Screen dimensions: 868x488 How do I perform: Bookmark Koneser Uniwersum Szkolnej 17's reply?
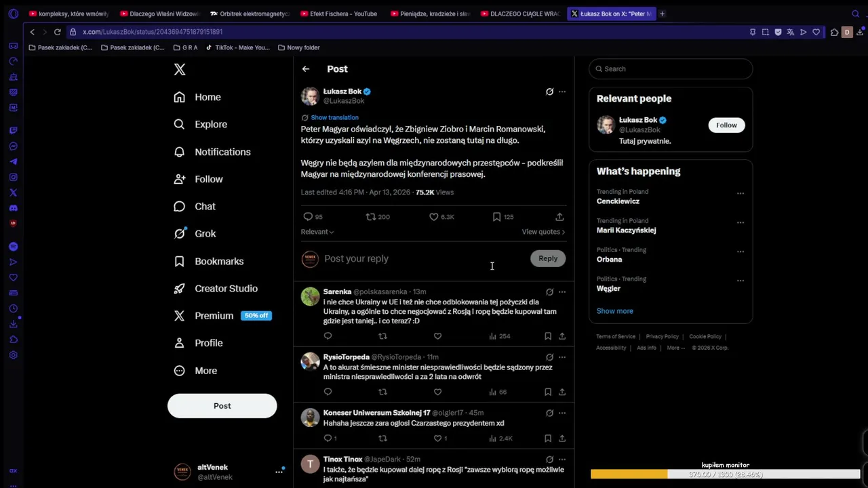point(548,439)
